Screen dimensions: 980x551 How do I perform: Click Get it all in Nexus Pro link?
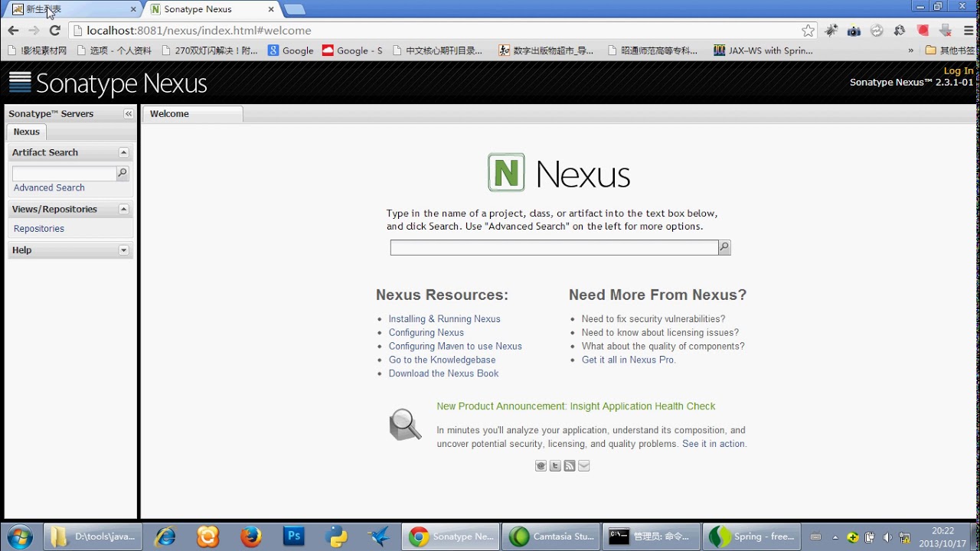629,360
